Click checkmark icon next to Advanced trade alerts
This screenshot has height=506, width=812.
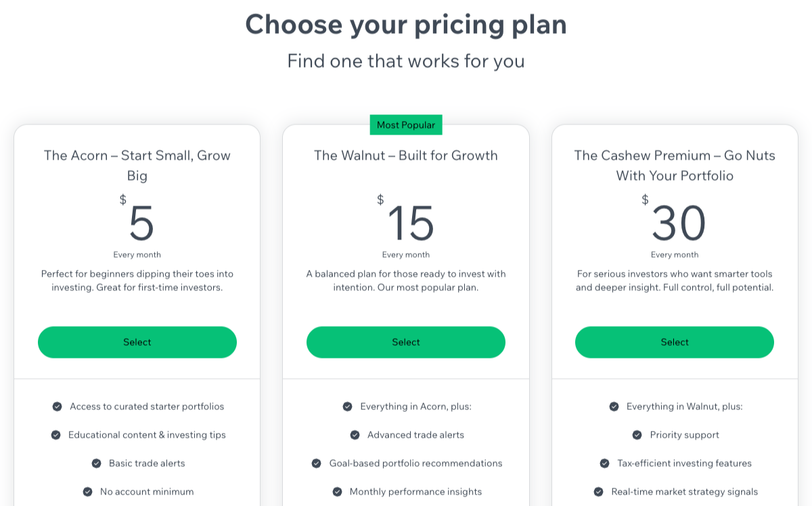pyautogui.click(x=355, y=435)
